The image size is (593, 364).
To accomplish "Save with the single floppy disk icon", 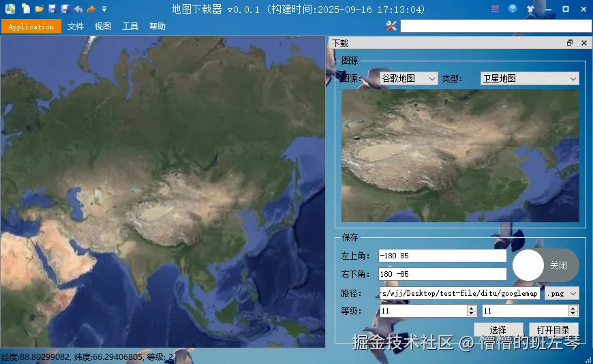I will point(52,9).
